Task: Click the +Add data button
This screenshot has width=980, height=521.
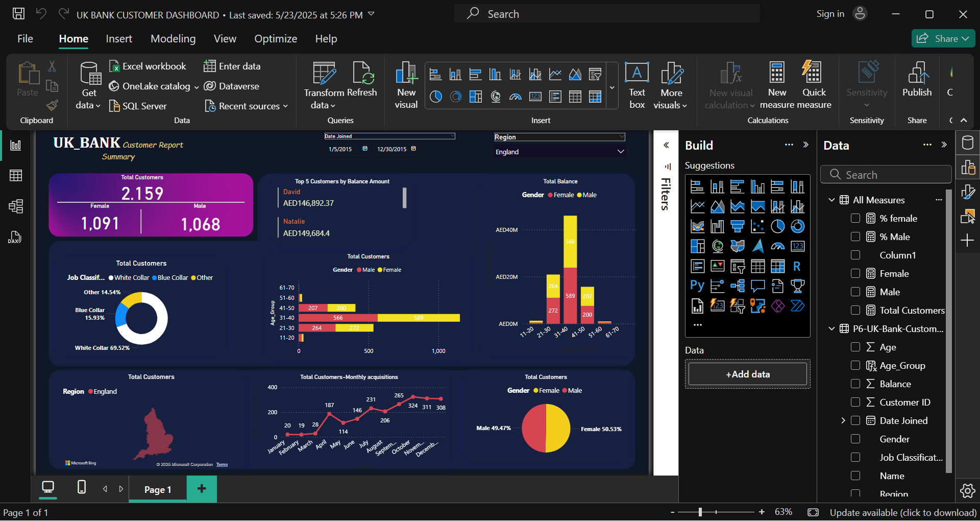Action: [748, 374]
